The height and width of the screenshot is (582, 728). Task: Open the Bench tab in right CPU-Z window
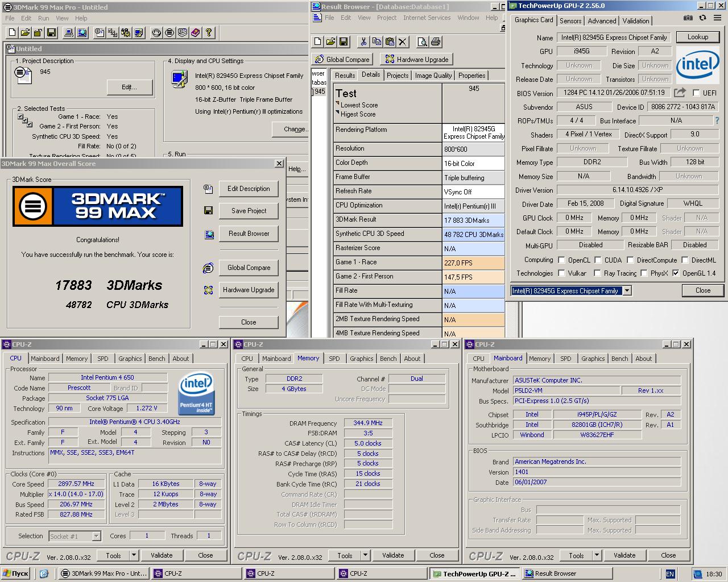(x=620, y=359)
